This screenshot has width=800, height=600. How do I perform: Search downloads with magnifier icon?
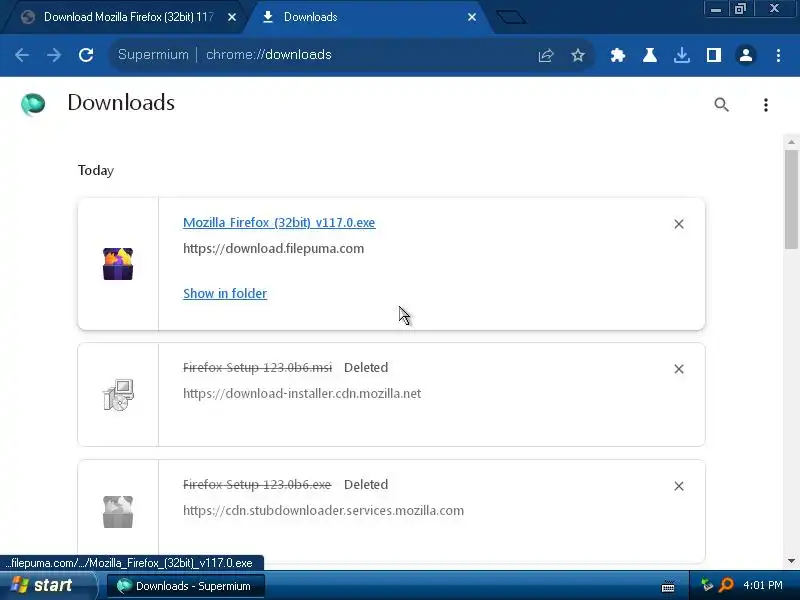(x=721, y=105)
